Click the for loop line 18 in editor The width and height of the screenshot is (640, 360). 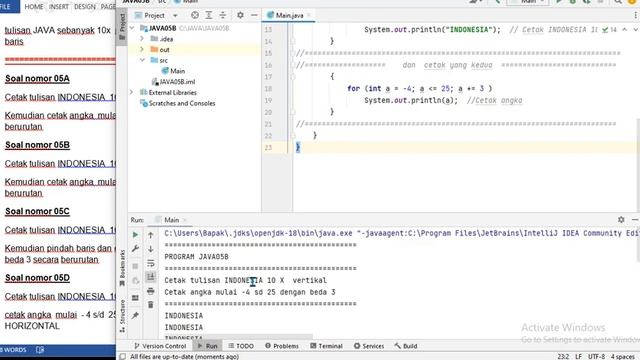coord(420,89)
